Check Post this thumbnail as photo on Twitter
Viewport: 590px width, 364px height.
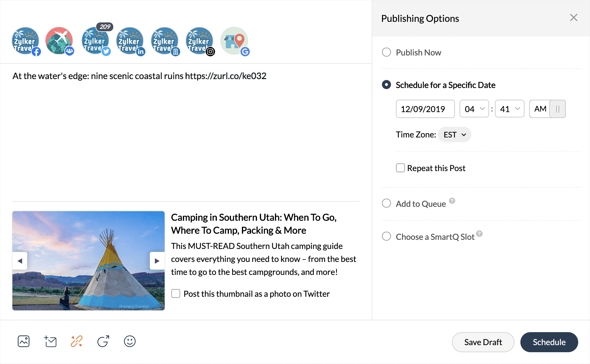[176, 294]
